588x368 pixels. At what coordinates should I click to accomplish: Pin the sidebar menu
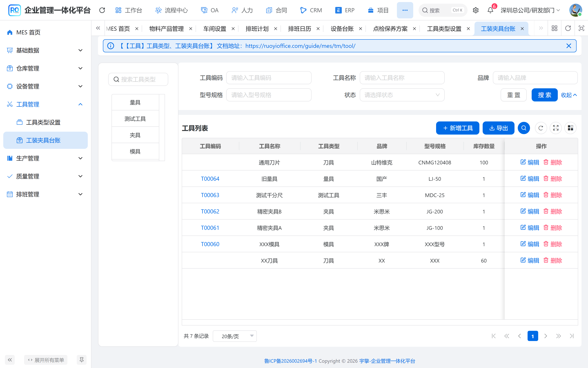(82, 360)
